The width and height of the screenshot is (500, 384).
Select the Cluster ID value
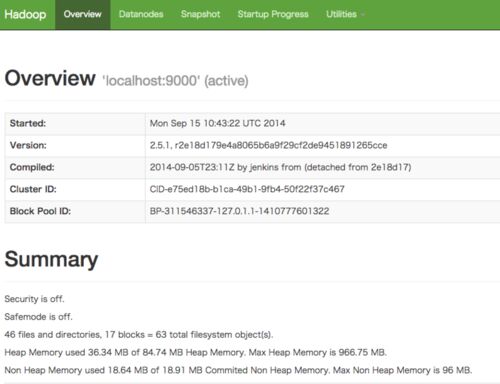pyautogui.click(x=247, y=189)
